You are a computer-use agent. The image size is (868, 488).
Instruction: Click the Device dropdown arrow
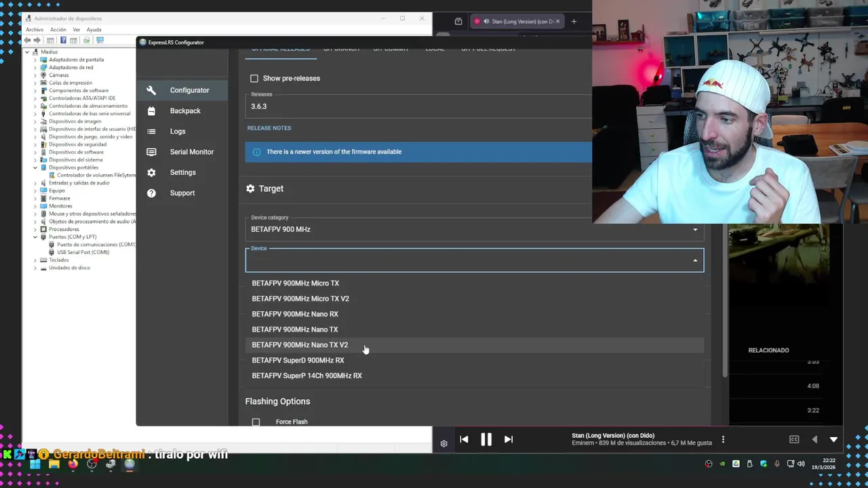[x=695, y=260]
